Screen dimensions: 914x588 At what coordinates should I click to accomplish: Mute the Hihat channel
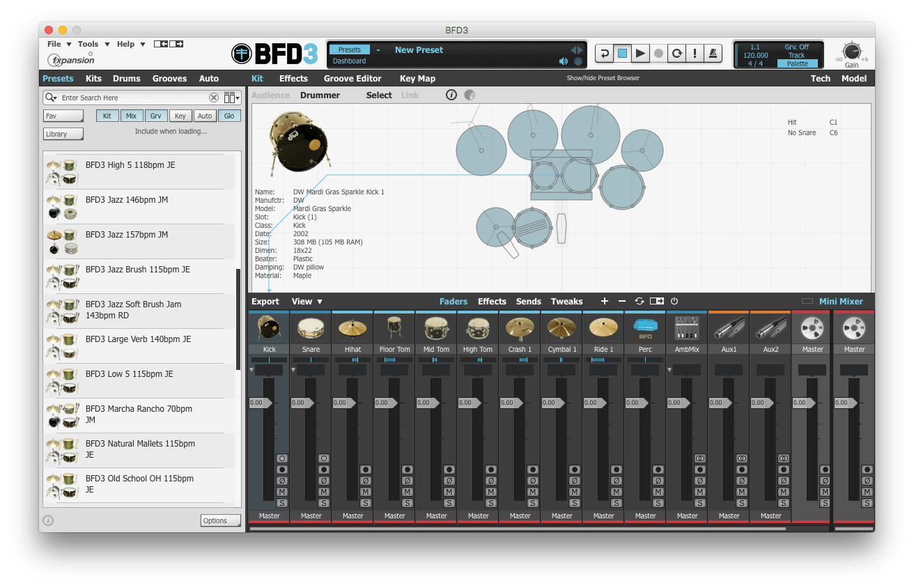tap(366, 492)
